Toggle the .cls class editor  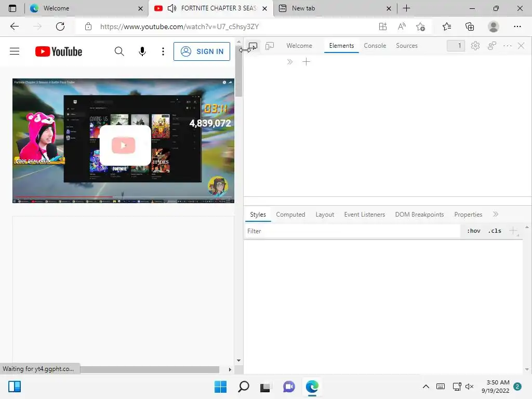click(495, 231)
